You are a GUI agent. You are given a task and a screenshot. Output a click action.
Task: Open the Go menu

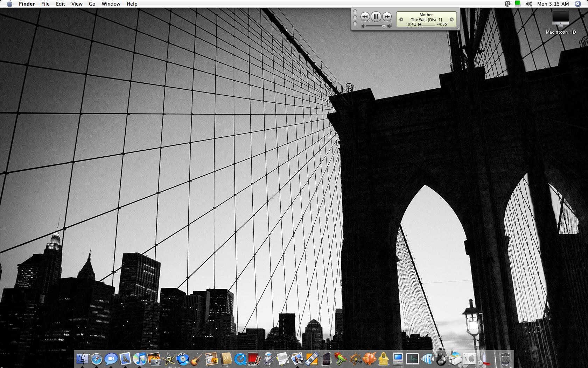click(92, 4)
